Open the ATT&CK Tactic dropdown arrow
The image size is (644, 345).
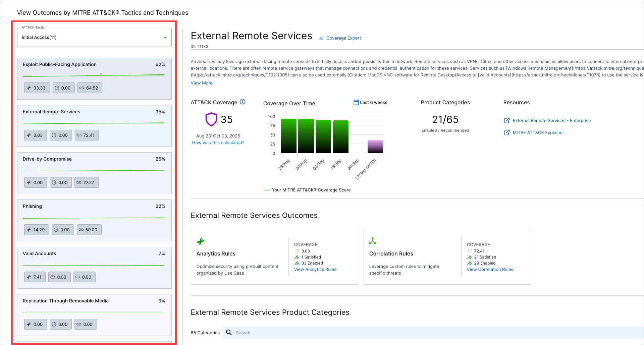(165, 38)
